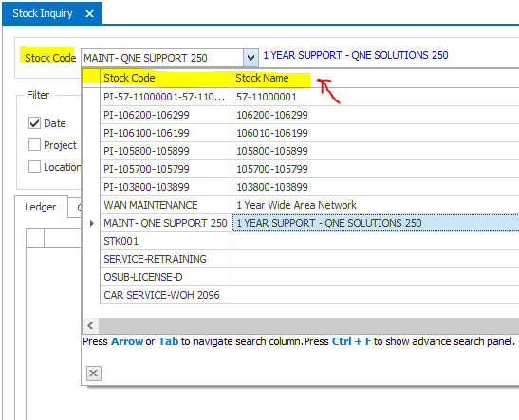519x420 pixels.
Task: Select the WAN MAINTENANCE stock code
Action: pyautogui.click(x=166, y=205)
